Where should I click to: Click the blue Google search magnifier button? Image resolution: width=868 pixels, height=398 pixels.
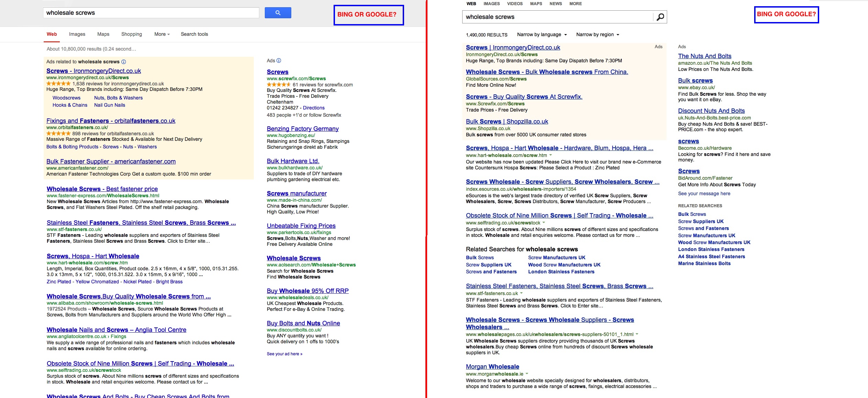(x=278, y=13)
